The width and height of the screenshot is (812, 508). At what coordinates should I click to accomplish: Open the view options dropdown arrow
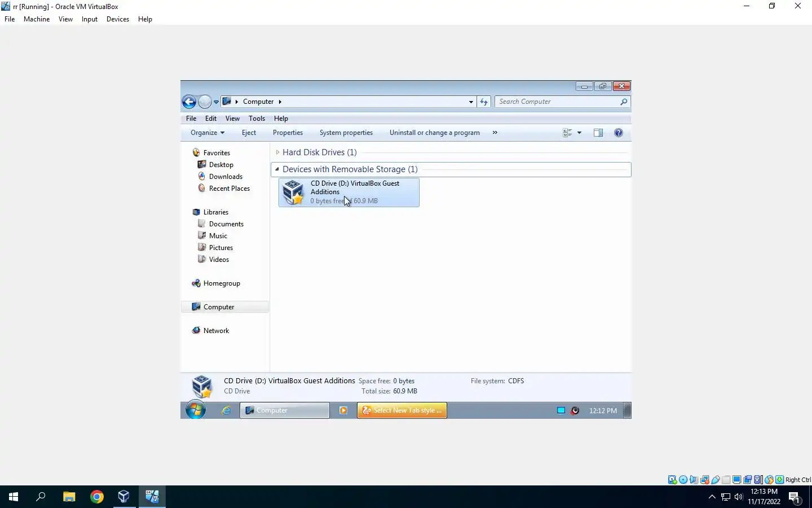[579, 133]
